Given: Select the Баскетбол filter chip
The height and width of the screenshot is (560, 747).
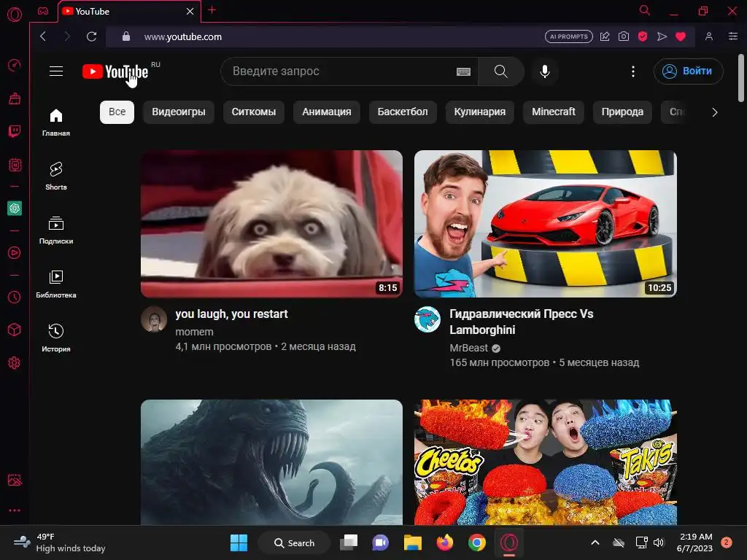Looking at the screenshot, I should click(403, 112).
